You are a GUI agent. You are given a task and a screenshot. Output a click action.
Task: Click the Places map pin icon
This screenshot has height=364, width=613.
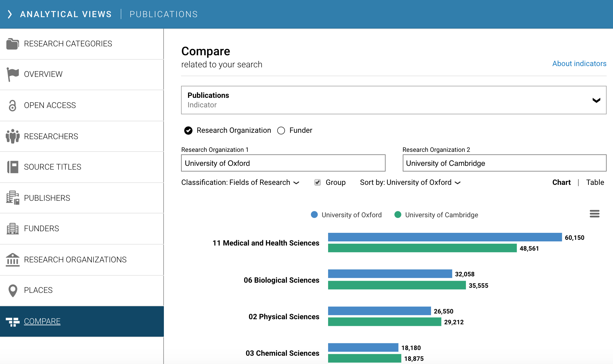click(x=13, y=290)
